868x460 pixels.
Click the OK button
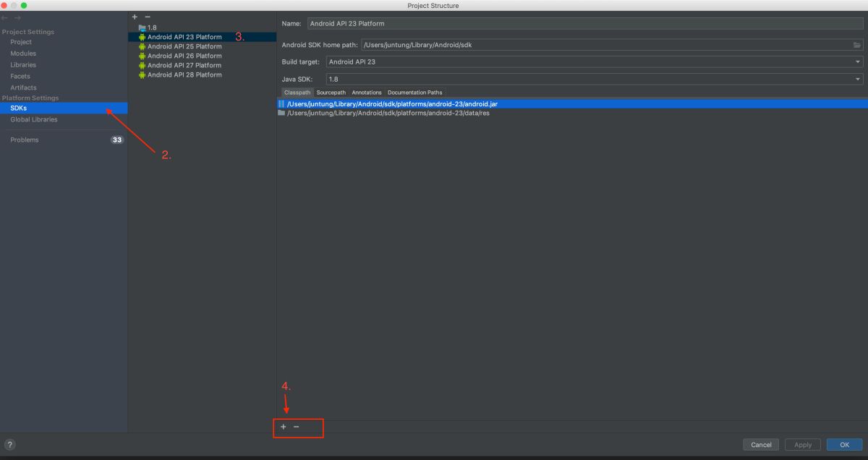click(844, 445)
